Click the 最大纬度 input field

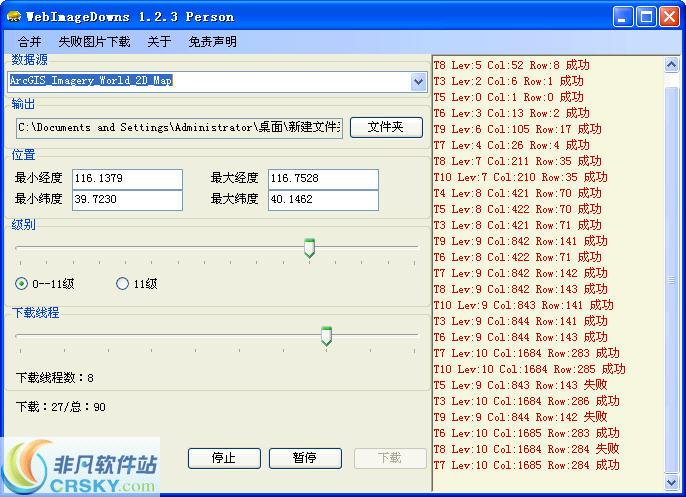click(323, 200)
